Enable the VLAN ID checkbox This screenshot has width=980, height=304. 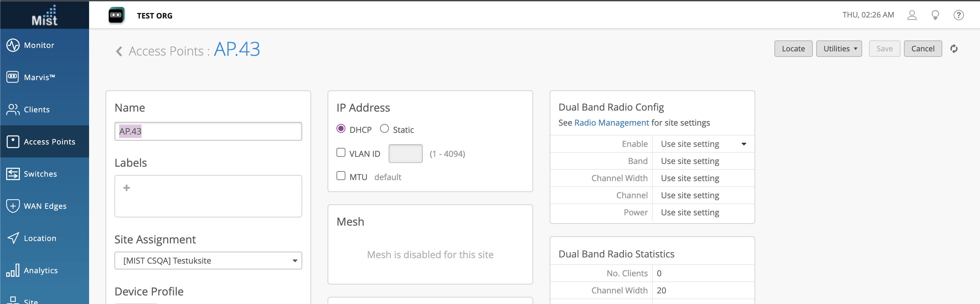(x=341, y=153)
